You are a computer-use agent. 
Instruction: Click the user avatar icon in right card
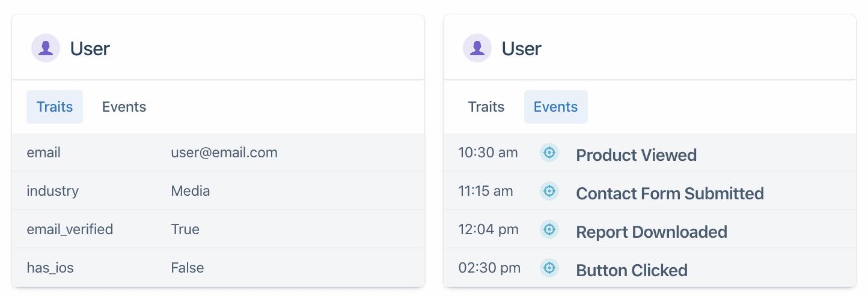point(477,48)
